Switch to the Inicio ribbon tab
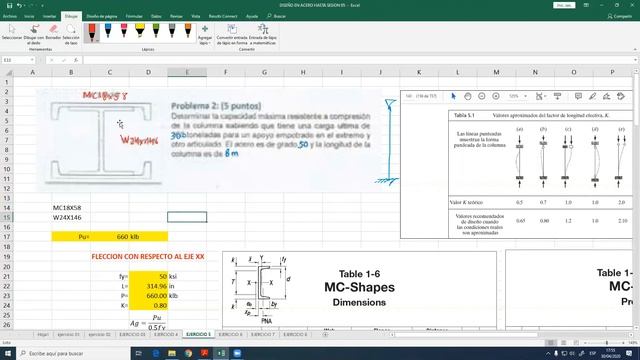Image resolution: width=640 pixels, height=360 pixels. (29, 16)
